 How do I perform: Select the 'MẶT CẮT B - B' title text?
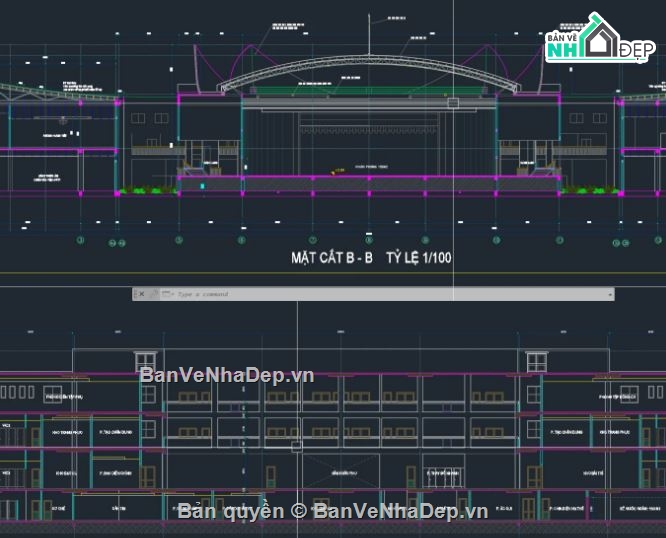(332, 258)
